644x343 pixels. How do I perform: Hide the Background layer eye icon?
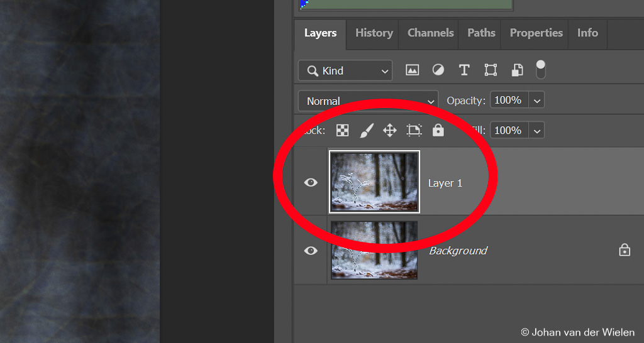[311, 251]
